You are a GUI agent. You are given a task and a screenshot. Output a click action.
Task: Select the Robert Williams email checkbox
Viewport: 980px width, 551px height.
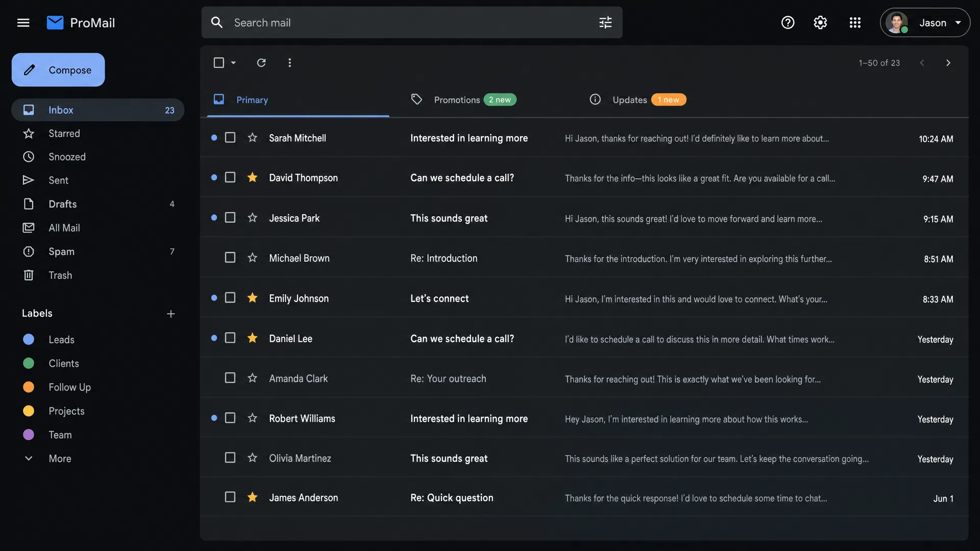coord(230,418)
